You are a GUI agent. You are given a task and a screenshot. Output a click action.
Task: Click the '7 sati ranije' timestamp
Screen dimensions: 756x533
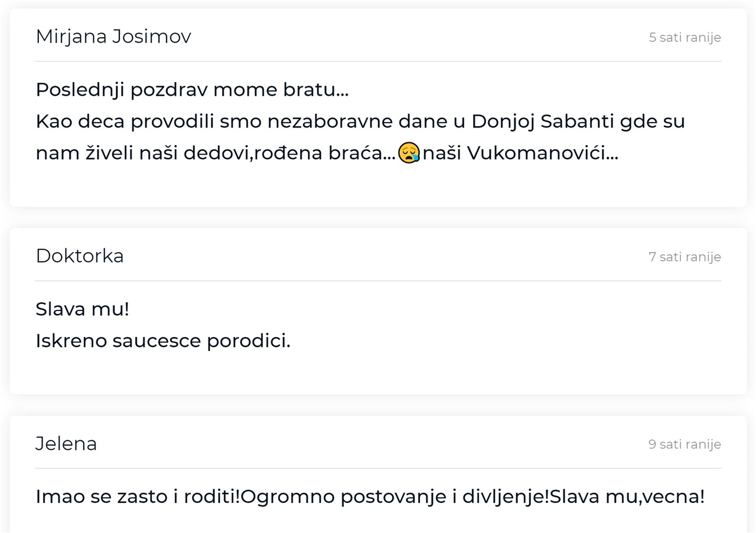tap(685, 257)
